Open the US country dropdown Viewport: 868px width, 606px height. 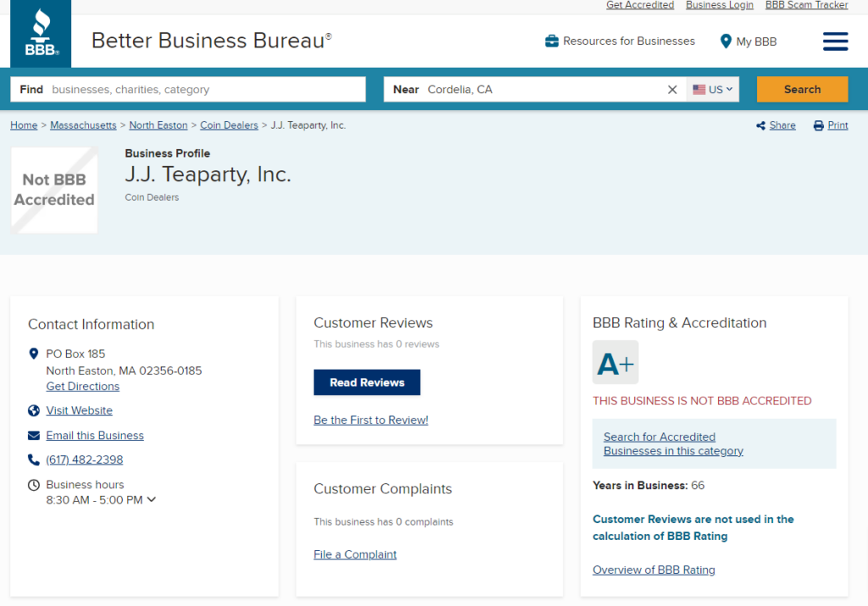(712, 90)
